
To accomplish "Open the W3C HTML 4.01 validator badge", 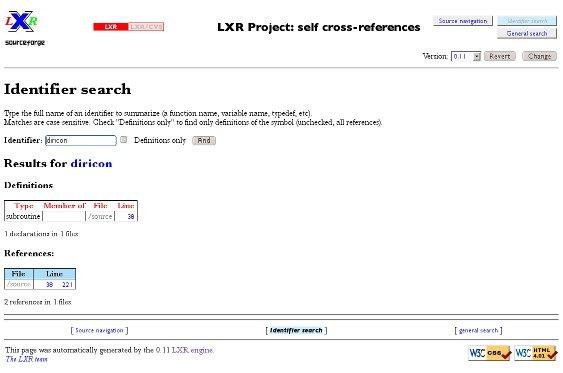I will click(x=536, y=353).
